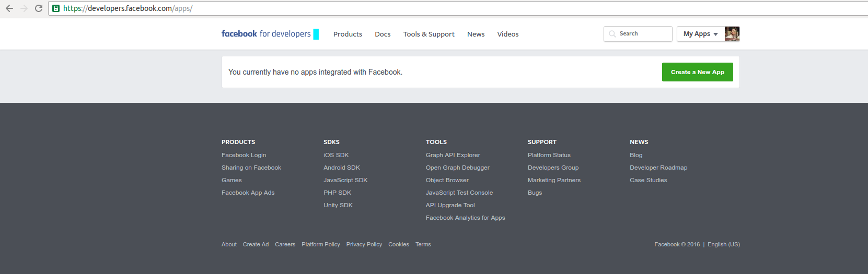Click the SUPPORT footer heading
Image resolution: width=868 pixels, height=274 pixels.
tap(542, 142)
